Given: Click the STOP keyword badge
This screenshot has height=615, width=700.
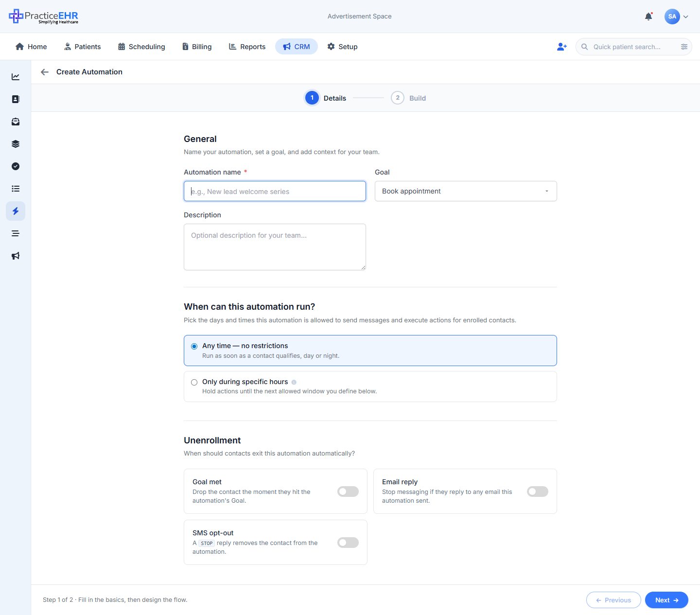Looking at the screenshot, I should (207, 543).
